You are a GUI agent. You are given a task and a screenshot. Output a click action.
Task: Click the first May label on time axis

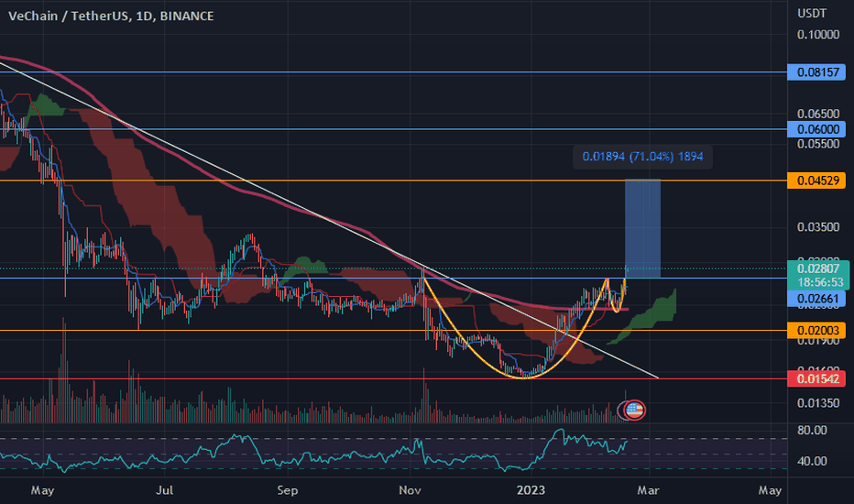tap(42, 490)
